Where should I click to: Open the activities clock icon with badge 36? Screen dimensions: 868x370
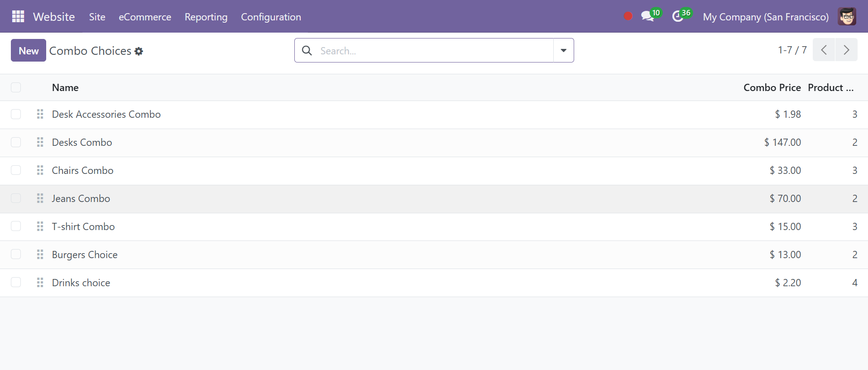pos(681,15)
